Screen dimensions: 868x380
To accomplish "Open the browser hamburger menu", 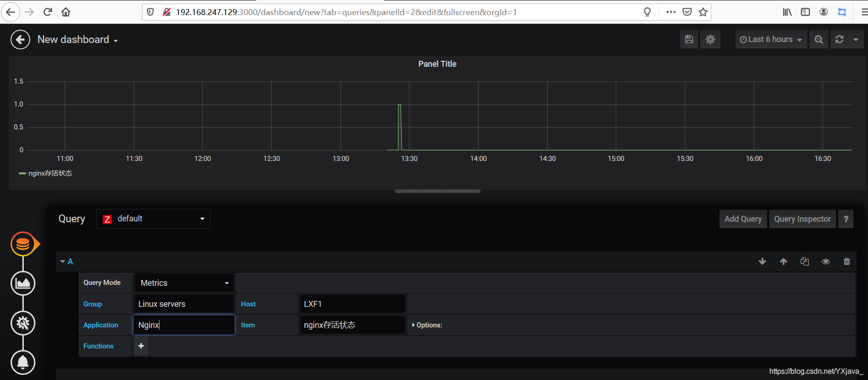I will 864,12.
